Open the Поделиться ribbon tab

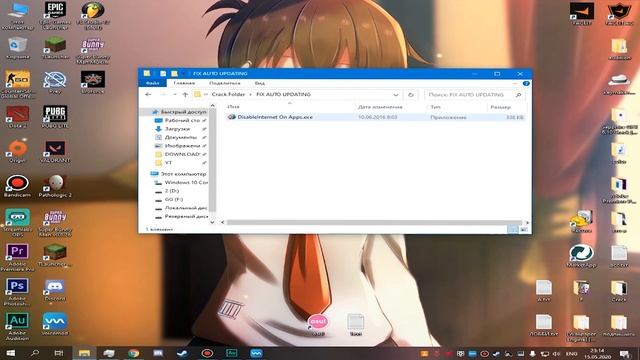coord(224,83)
